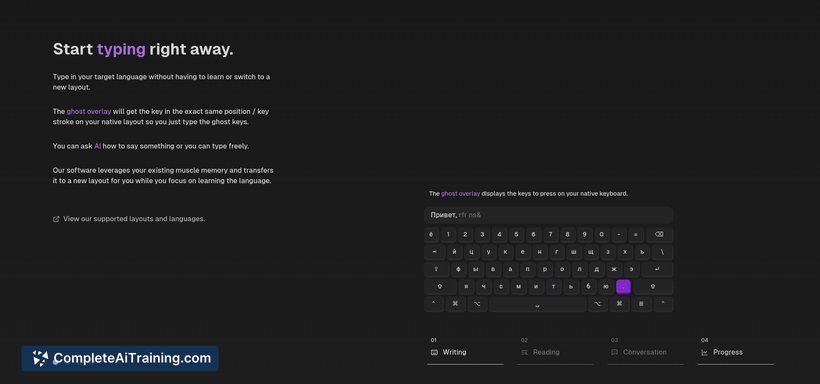Click the 'ё' key beside the 1 key
Screen dimensions: 820x384
coord(431,235)
